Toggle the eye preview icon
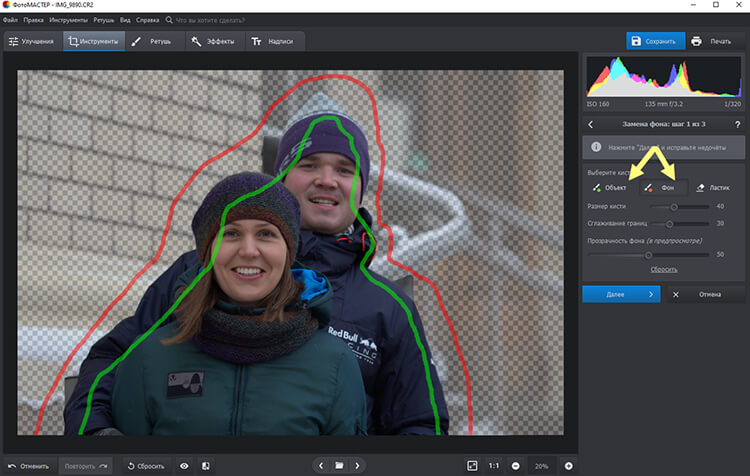 (184, 466)
